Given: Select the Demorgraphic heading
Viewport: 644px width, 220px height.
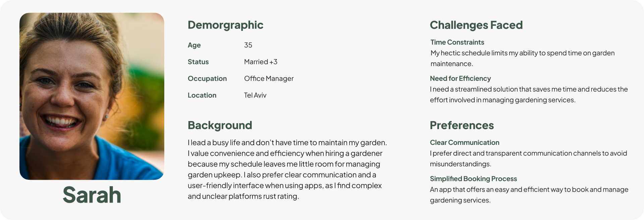Looking at the screenshot, I should point(225,25).
